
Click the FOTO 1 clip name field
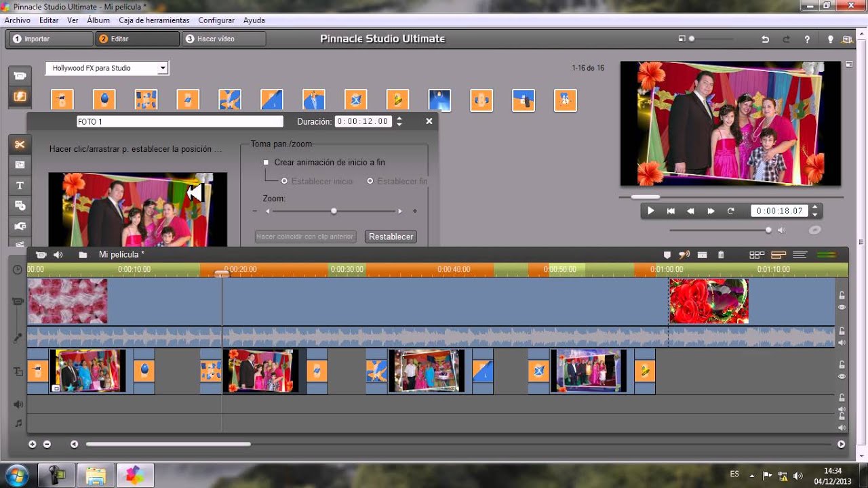click(x=180, y=121)
